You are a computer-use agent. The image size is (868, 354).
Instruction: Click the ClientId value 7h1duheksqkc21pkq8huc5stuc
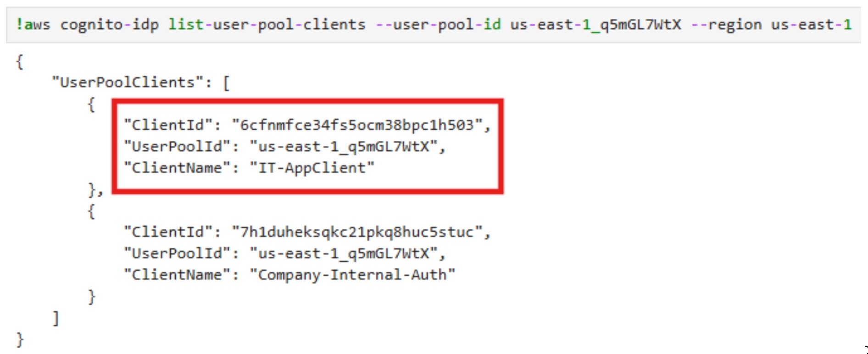click(357, 232)
